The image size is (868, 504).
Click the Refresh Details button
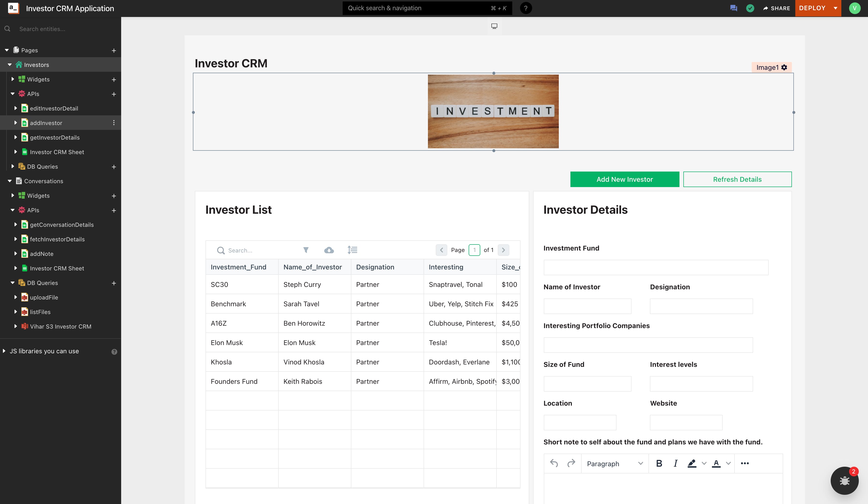point(737,180)
